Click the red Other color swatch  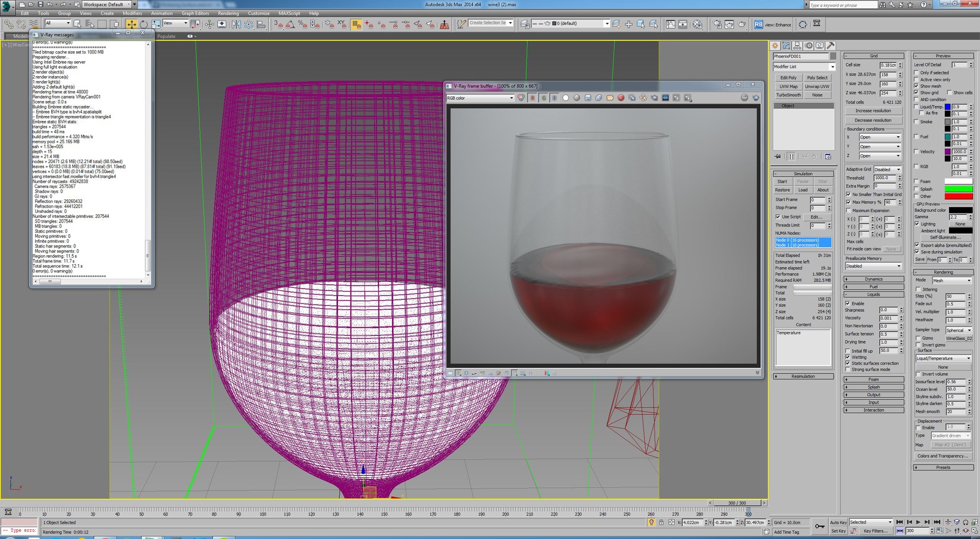point(959,196)
